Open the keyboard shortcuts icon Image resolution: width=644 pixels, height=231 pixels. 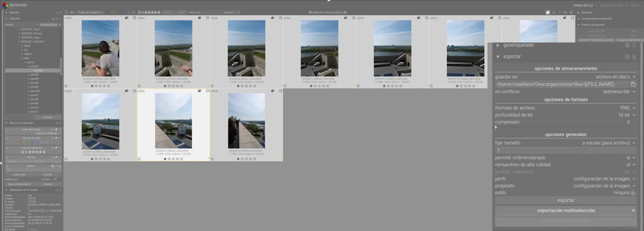pos(565,12)
